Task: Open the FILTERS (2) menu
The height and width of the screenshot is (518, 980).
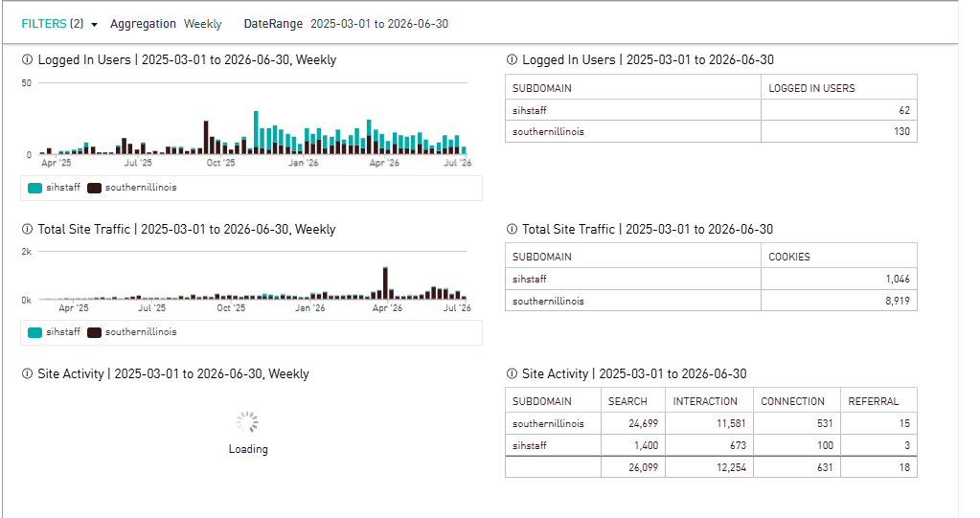Action: point(53,24)
